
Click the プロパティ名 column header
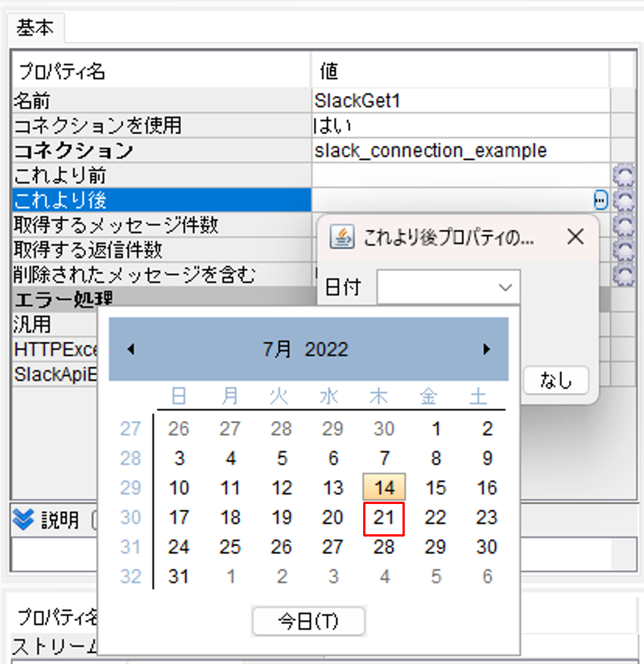tap(161, 70)
